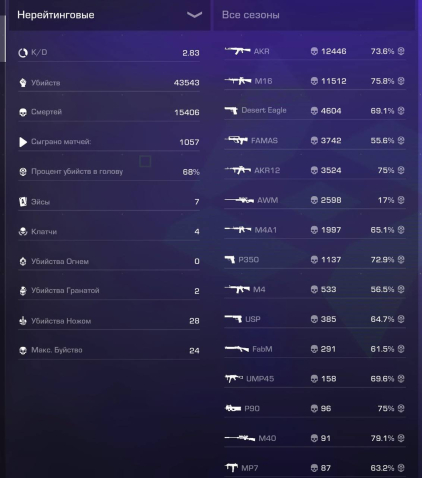422x478 pixels.
Task: Toggle the small square checkbox above headshot percent
Action: tap(145, 161)
